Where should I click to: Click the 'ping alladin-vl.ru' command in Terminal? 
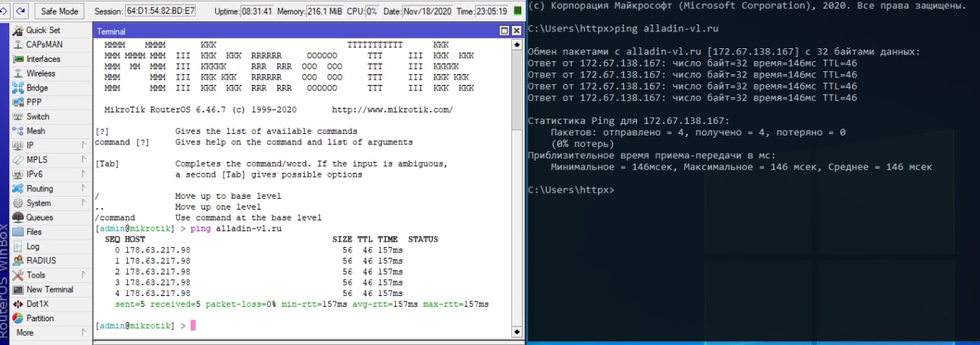(237, 229)
